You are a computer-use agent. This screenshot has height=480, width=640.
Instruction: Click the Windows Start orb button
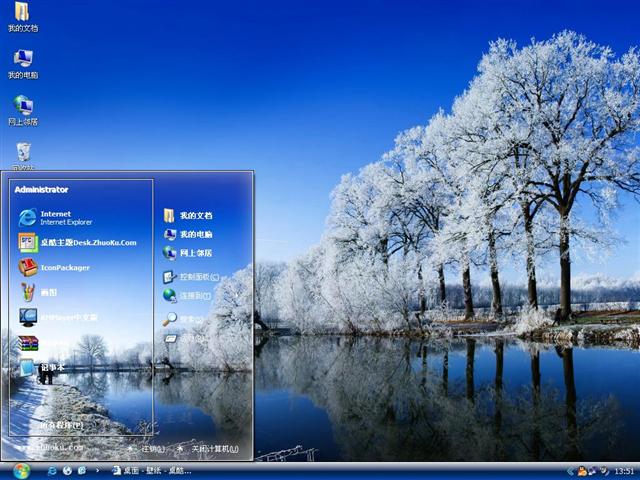22,470
